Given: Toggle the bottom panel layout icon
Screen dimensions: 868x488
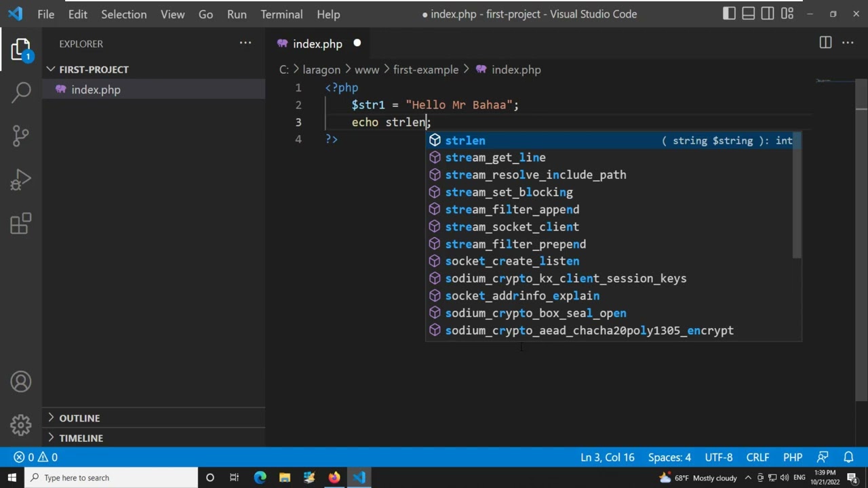Looking at the screenshot, I should tap(749, 14).
